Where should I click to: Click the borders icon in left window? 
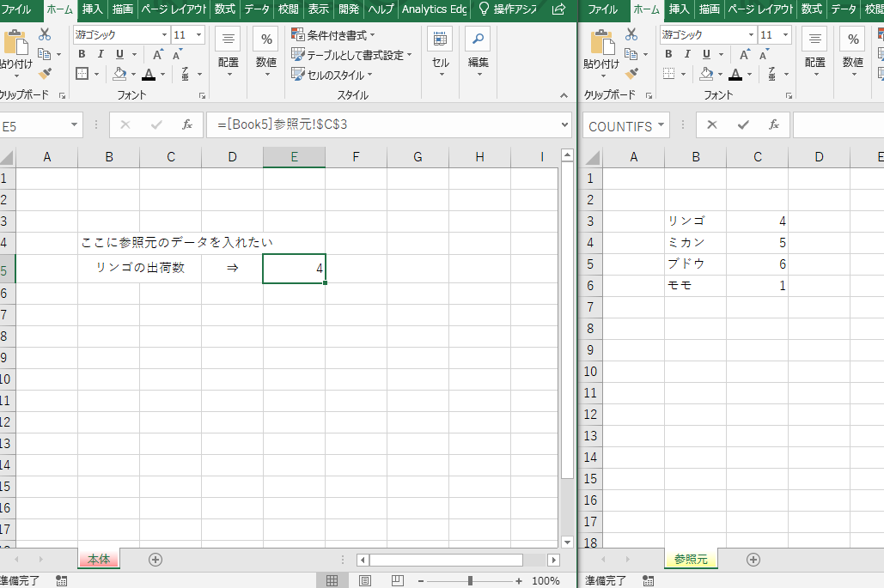[82, 74]
